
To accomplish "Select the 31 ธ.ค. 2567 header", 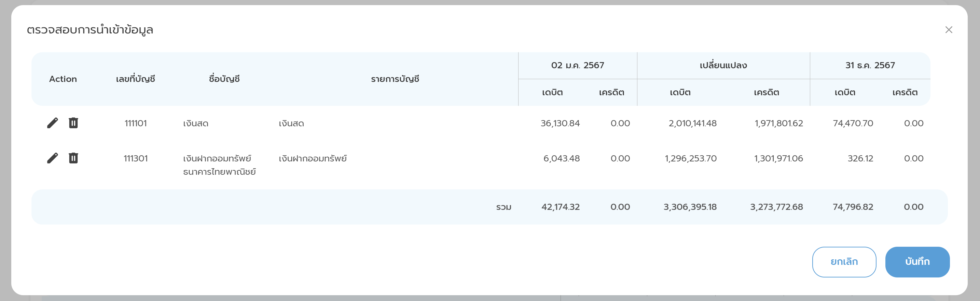I will (870, 66).
